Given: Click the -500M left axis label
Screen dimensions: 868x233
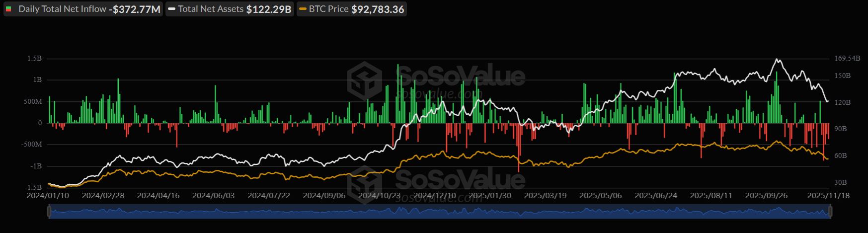Looking at the screenshot, I should click(32, 145).
